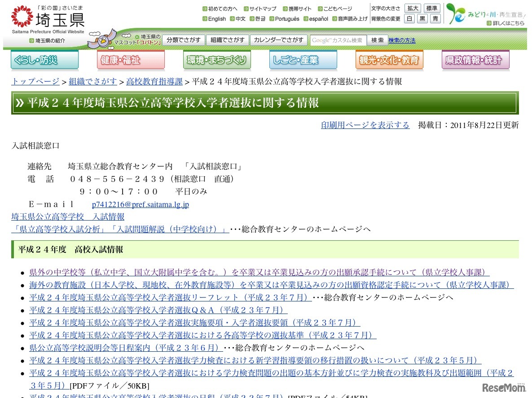Select the 白 background color swatch
The image size is (532, 398).
(410, 18)
